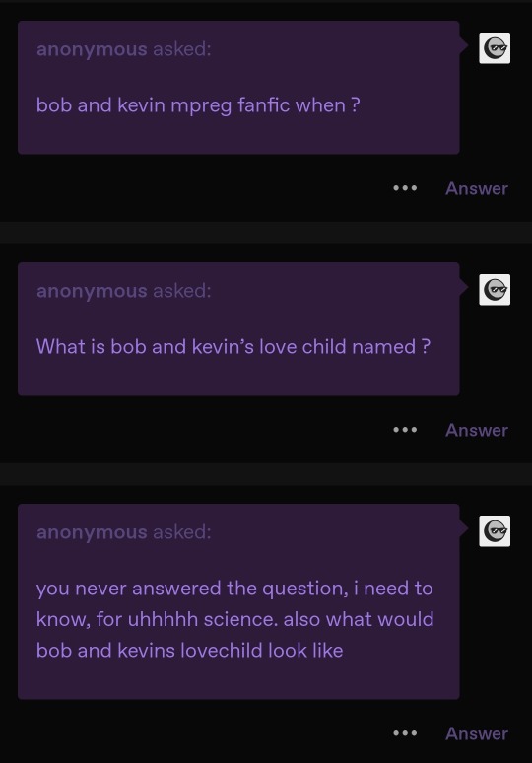Click the 'asked:' text in the first ask bubble
The image size is (532, 763).
point(182,49)
